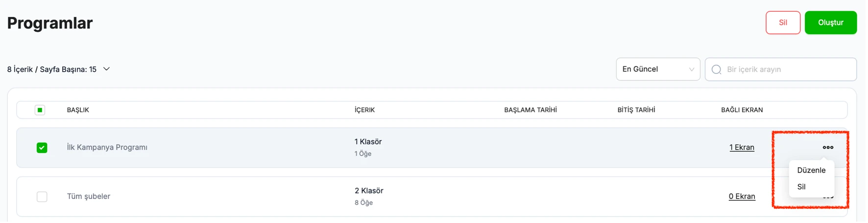Click the red Sil button at top
The width and height of the screenshot is (868, 223).
[x=783, y=23]
